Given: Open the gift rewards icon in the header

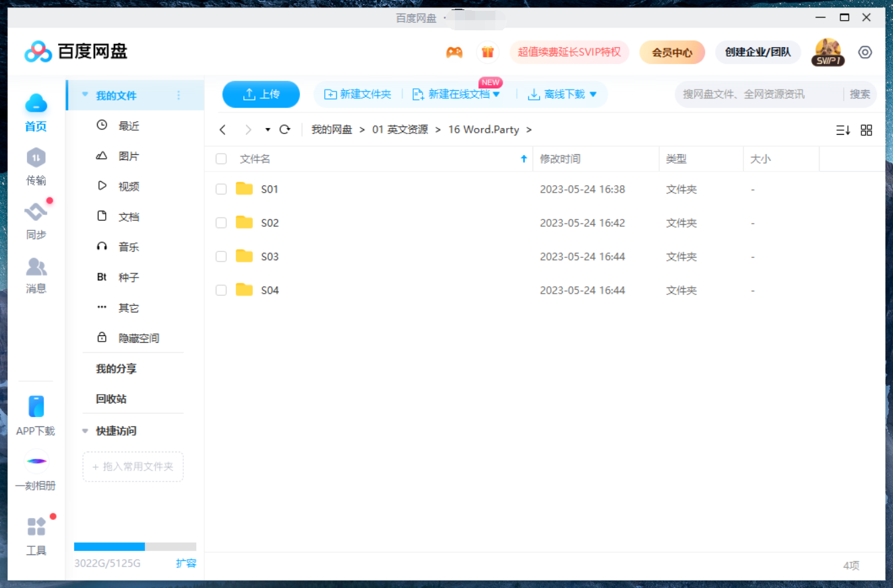Looking at the screenshot, I should pyautogui.click(x=487, y=52).
